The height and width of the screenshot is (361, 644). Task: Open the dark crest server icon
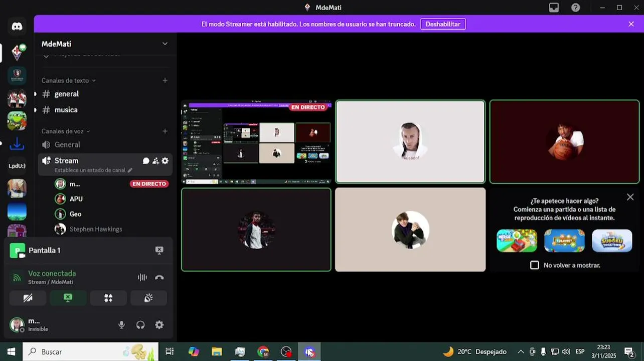point(17,76)
